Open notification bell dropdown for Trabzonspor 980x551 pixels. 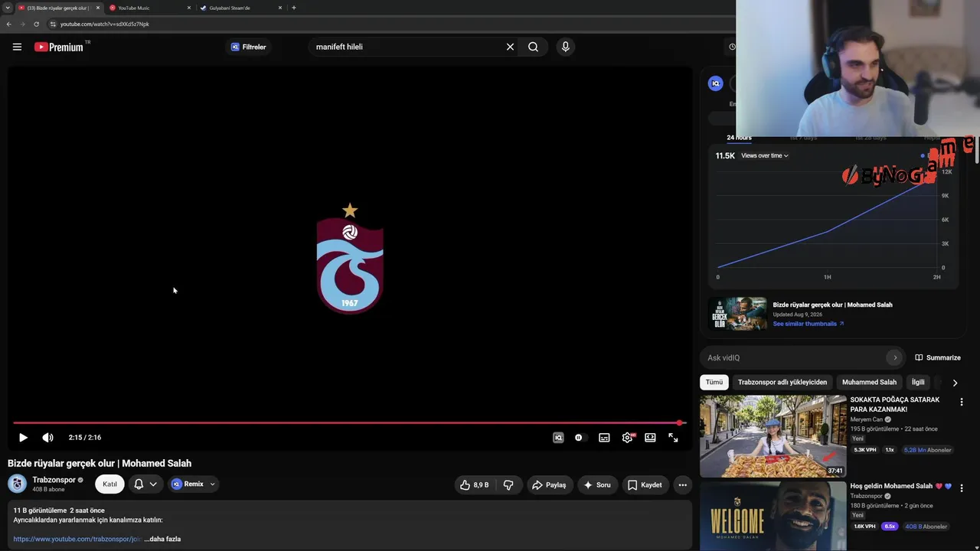(145, 484)
